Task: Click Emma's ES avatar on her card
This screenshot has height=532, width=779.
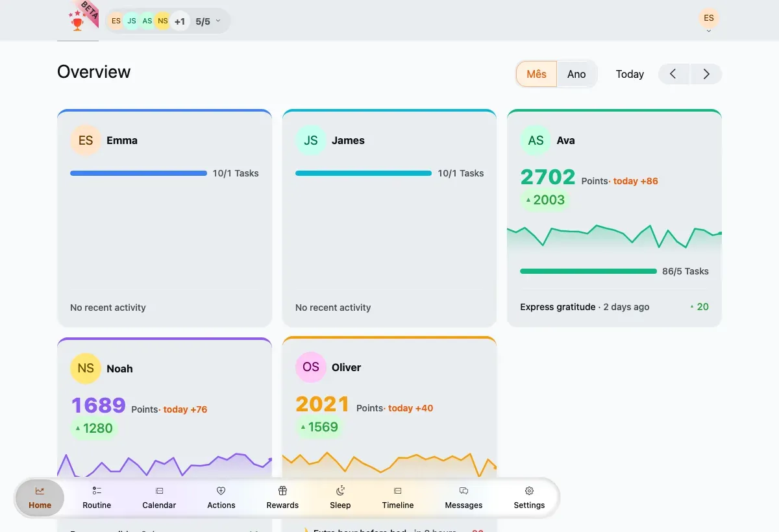Action: (86, 140)
